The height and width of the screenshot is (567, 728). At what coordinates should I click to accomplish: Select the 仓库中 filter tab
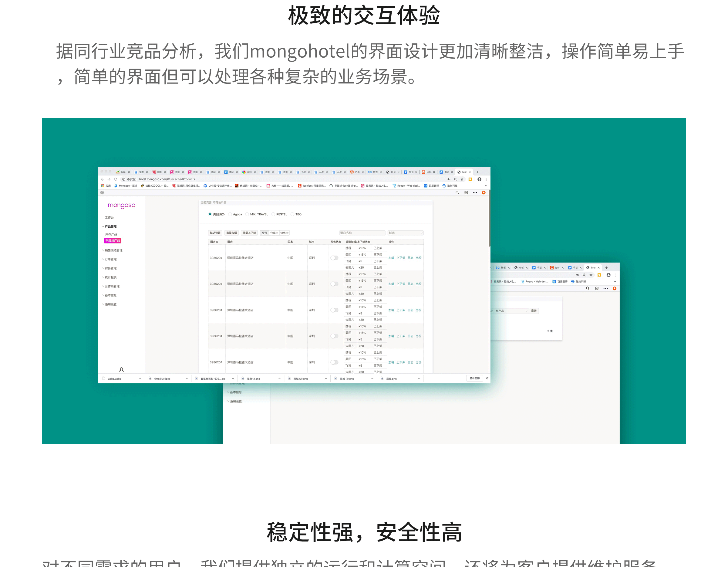tap(274, 233)
